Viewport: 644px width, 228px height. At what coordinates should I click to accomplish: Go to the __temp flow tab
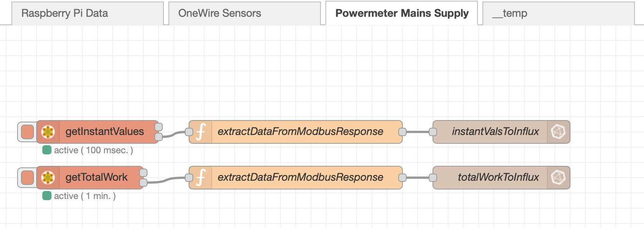510,13
